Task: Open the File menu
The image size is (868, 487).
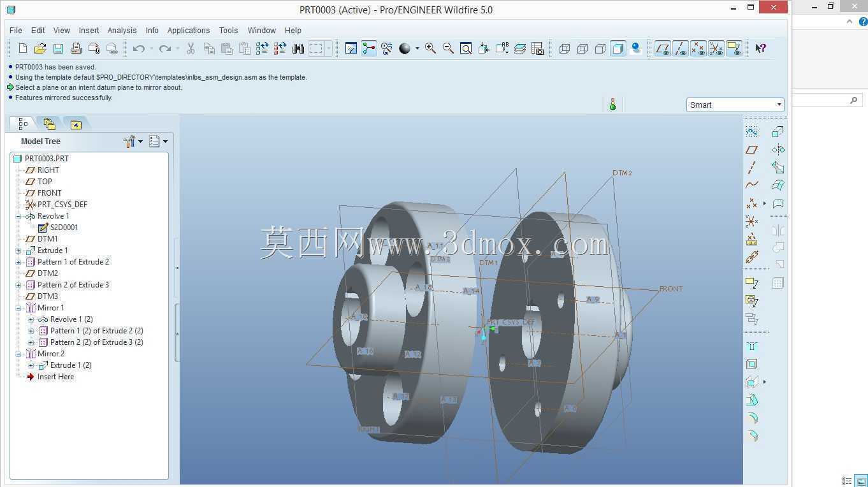Action: pos(16,30)
